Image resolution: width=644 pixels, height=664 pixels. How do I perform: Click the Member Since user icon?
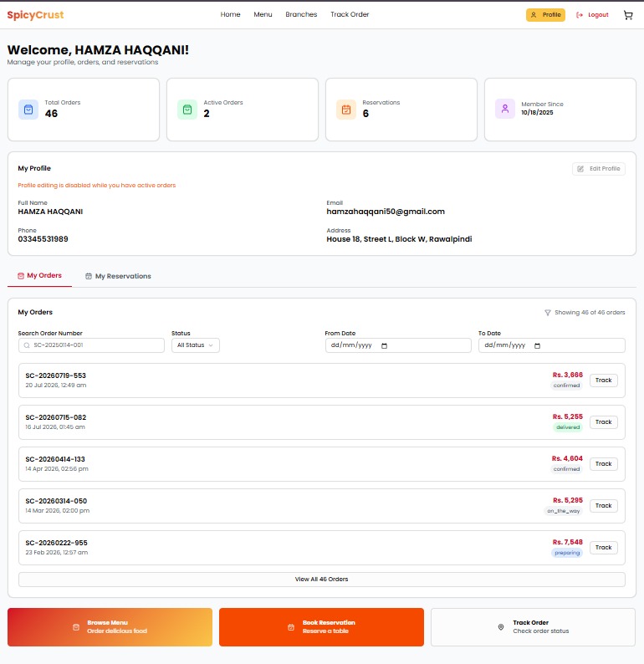tap(504, 109)
